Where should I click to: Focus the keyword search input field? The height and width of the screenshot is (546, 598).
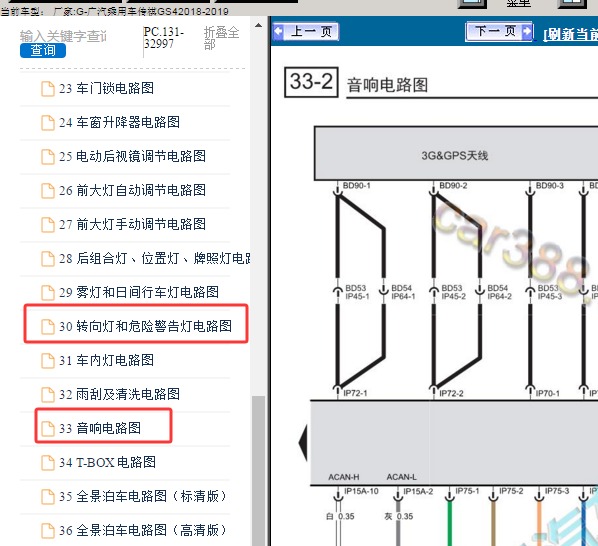(63, 36)
